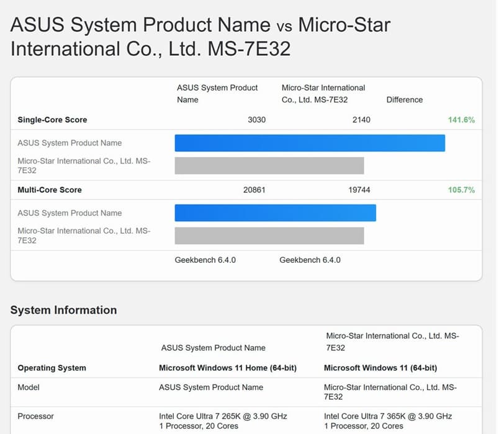Click MSI multi-core score 19744

click(x=359, y=190)
